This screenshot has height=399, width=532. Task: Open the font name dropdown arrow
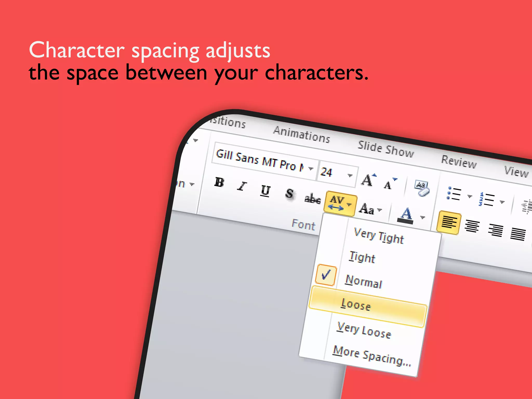coord(311,169)
